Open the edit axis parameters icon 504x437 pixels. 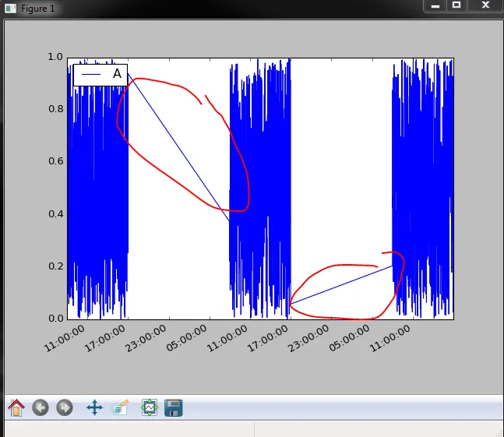120,407
